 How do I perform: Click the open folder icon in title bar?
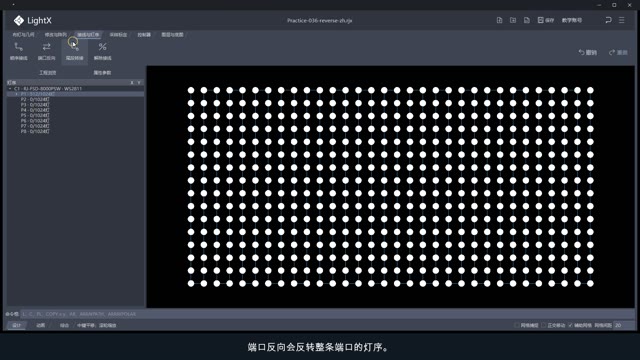[x=513, y=20]
